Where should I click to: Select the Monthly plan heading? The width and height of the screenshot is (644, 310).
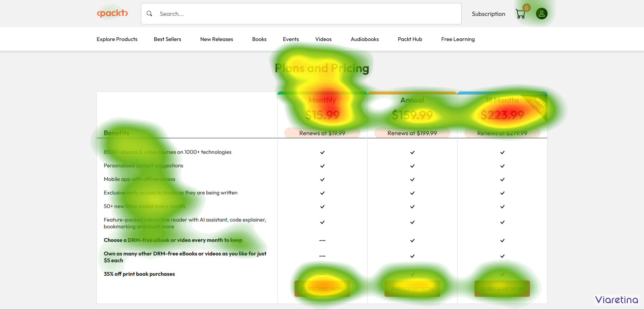322,100
